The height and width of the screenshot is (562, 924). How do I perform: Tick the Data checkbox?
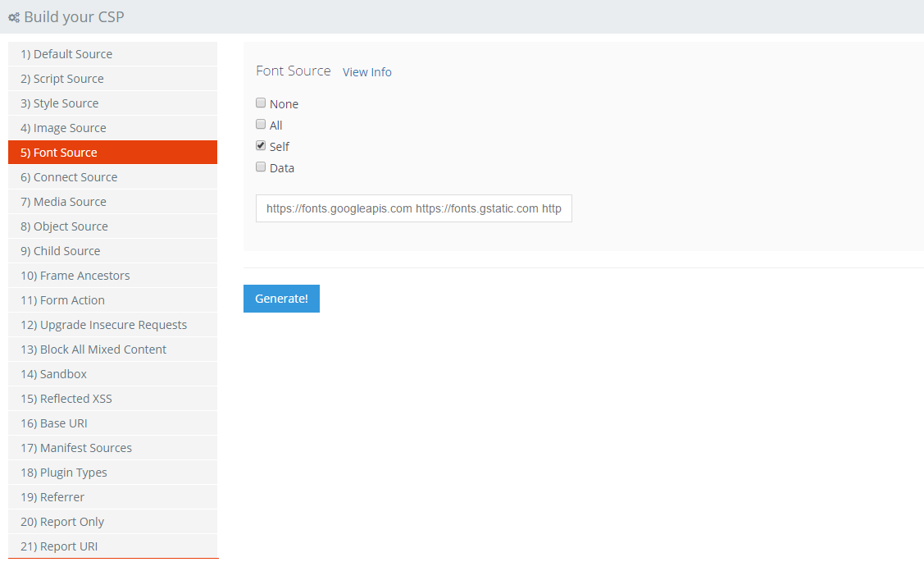[x=261, y=167]
